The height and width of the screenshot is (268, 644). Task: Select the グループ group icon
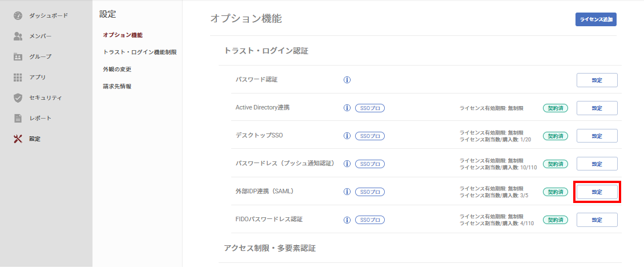(18, 56)
